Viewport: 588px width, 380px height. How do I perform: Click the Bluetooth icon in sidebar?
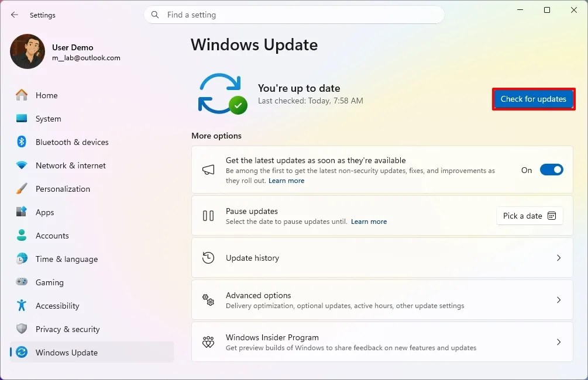pos(22,141)
